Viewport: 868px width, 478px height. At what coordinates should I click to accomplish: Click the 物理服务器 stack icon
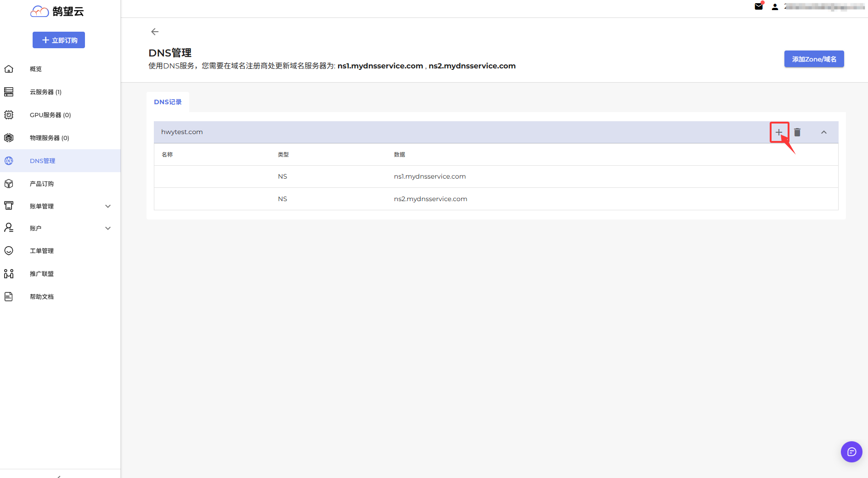(x=9, y=138)
